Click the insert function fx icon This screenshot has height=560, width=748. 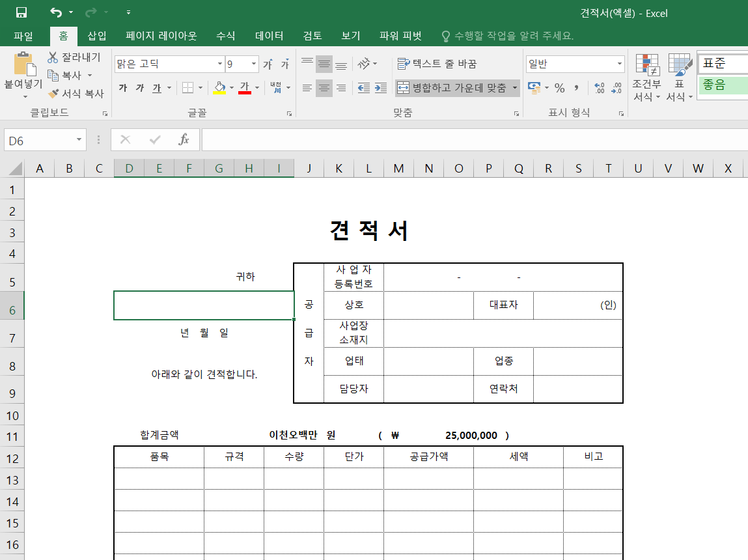pyautogui.click(x=184, y=140)
